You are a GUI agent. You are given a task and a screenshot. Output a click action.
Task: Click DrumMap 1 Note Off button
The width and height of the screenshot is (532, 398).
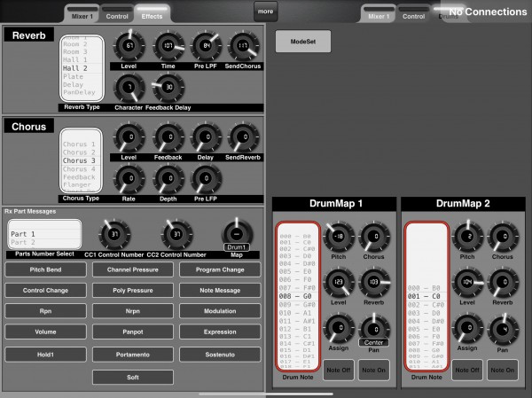tap(339, 370)
